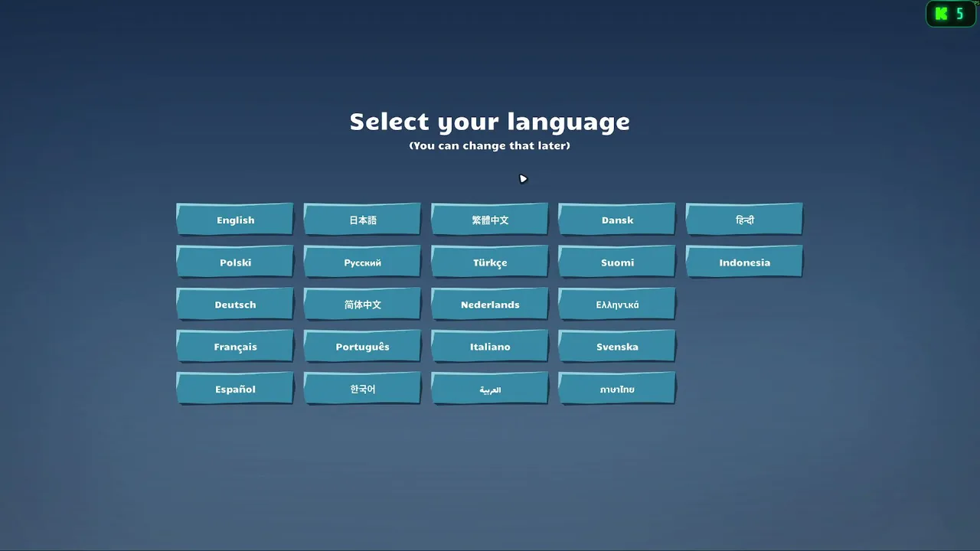Choose Nederlands as the language

[x=490, y=304]
